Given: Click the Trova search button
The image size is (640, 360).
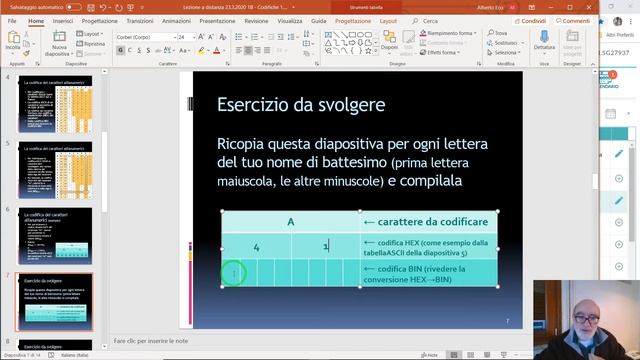Looking at the screenshot, I should point(498,33).
